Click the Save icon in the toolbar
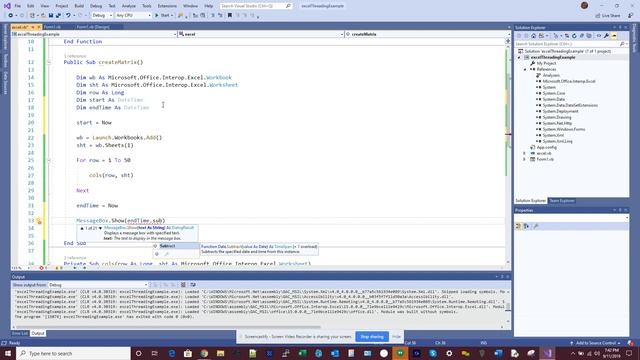The width and height of the screenshot is (640, 360). pyautogui.click(x=51, y=16)
